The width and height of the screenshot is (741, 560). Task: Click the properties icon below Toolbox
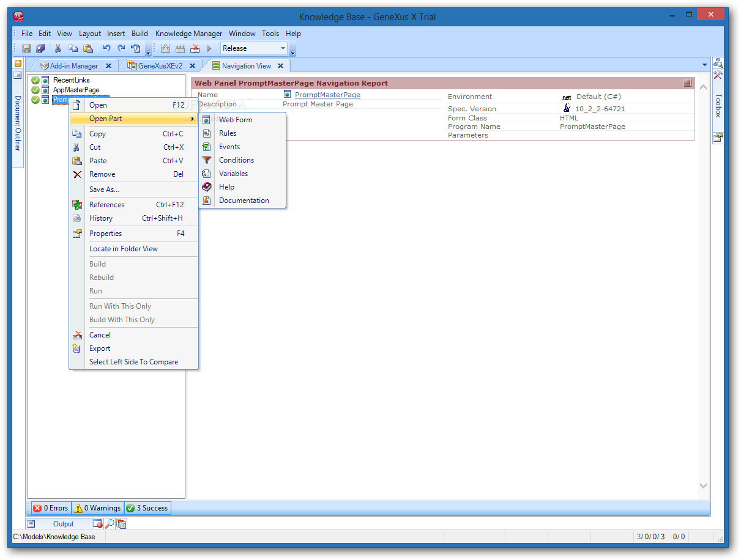click(718, 138)
